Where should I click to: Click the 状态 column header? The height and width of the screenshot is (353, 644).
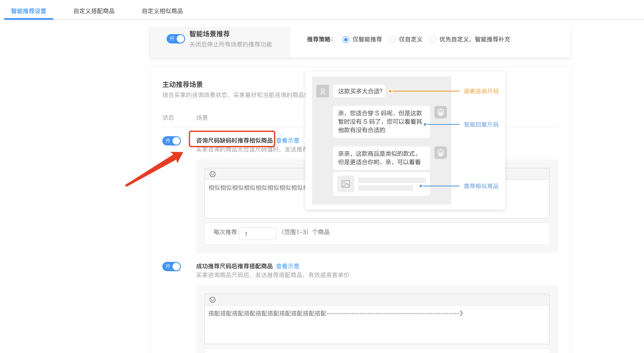pyautogui.click(x=168, y=118)
